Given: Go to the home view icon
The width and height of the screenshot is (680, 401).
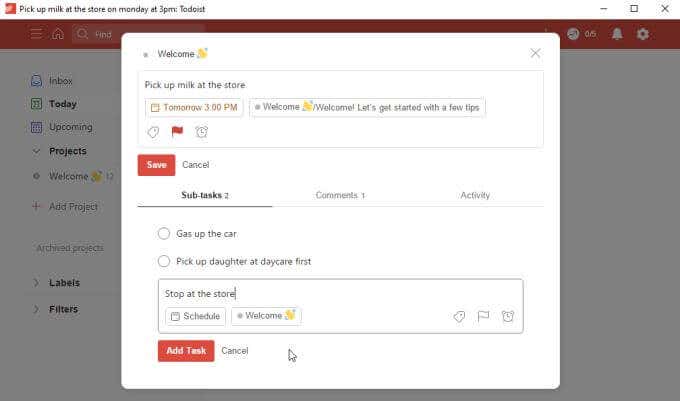Looking at the screenshot, I should pos(58,34).
